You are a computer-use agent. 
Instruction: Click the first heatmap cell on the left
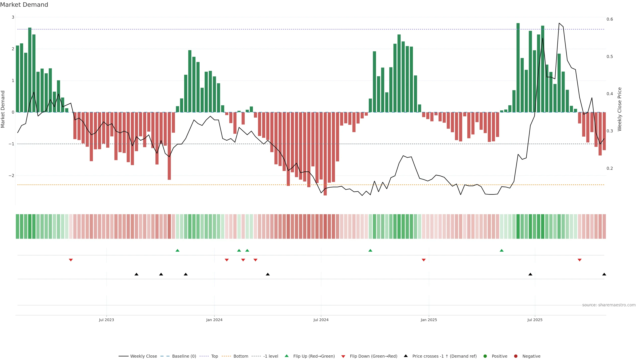coord(17,226)
